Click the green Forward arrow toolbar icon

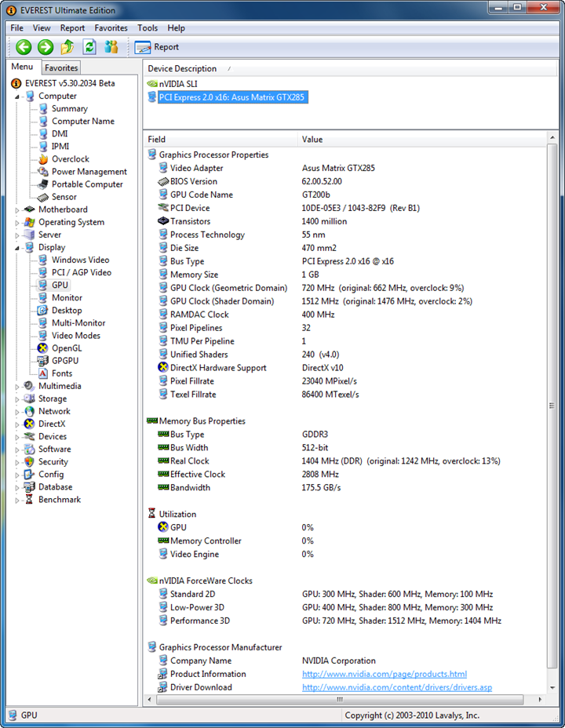[46, 47]
